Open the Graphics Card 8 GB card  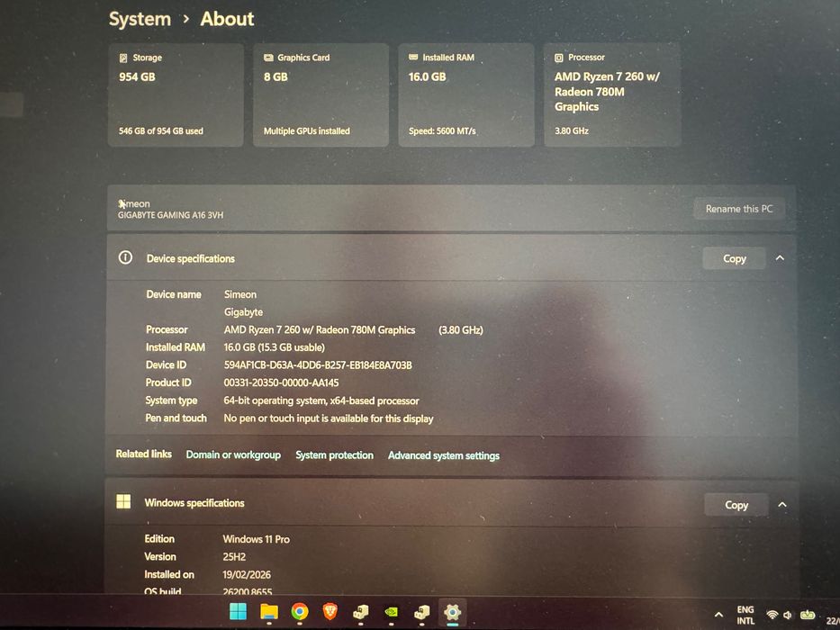coord(321,94)
